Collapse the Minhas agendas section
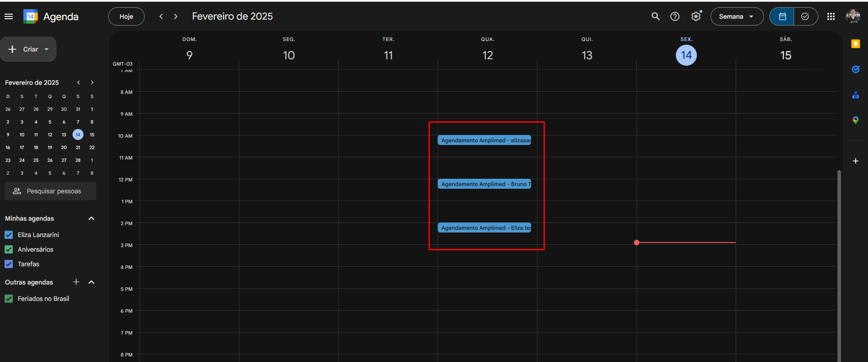 point(91,218)
